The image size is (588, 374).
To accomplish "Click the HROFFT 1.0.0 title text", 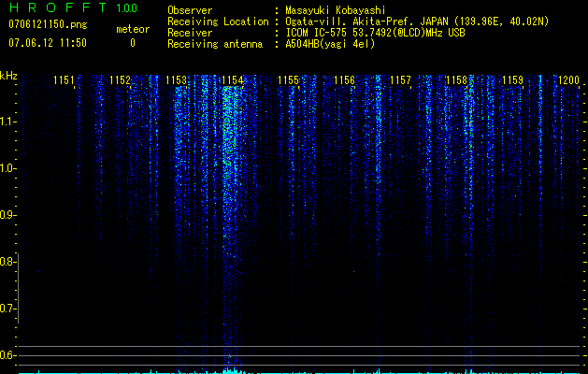I will click(73, 7).
